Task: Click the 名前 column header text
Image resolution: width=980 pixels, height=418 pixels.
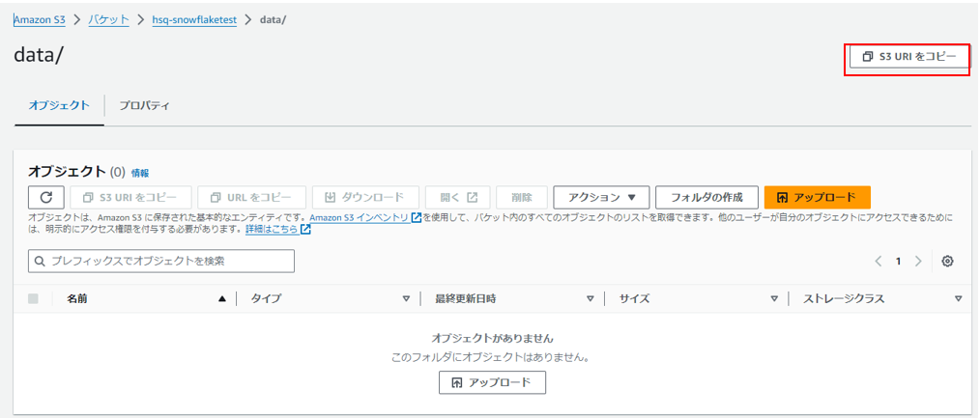Action: click(x=77, y=299)
